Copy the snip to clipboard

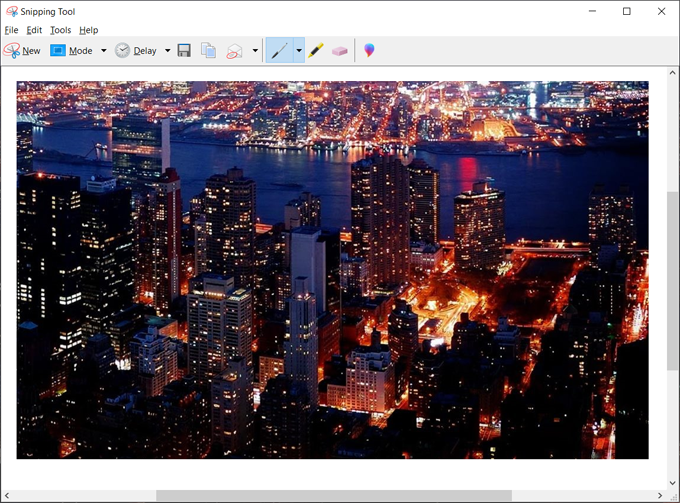(208, 50)
